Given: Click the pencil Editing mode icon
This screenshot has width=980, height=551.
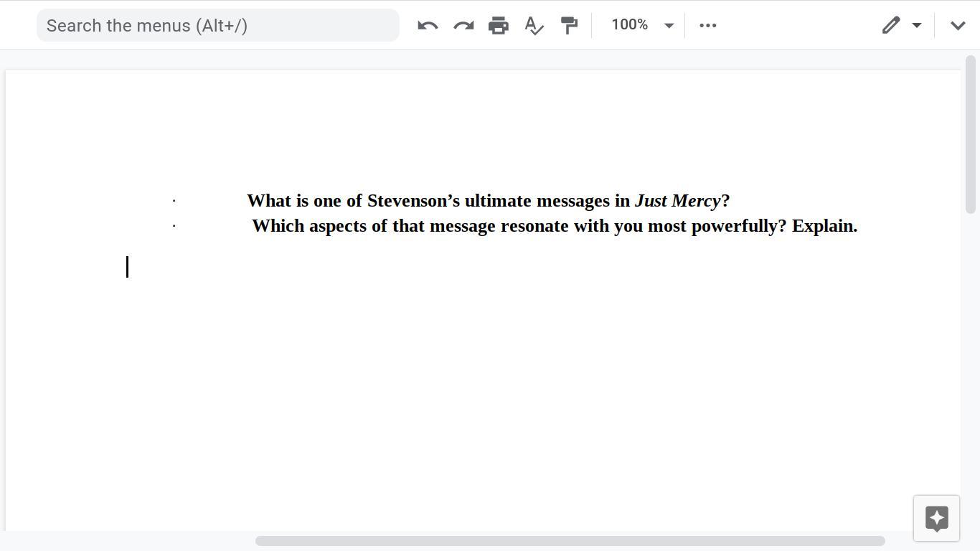Looking at the screenshot, I should (x=891, y=25).
